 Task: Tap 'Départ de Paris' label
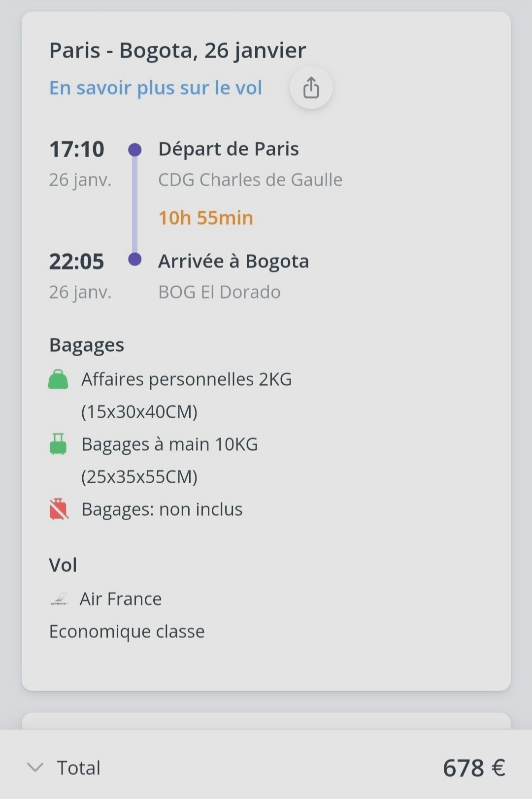229,149
